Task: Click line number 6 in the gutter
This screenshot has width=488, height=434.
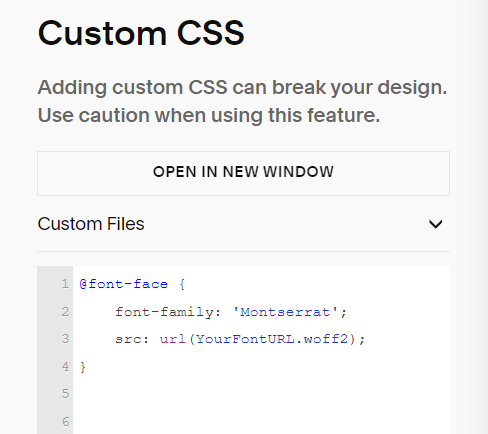Action: click(66, 422)
